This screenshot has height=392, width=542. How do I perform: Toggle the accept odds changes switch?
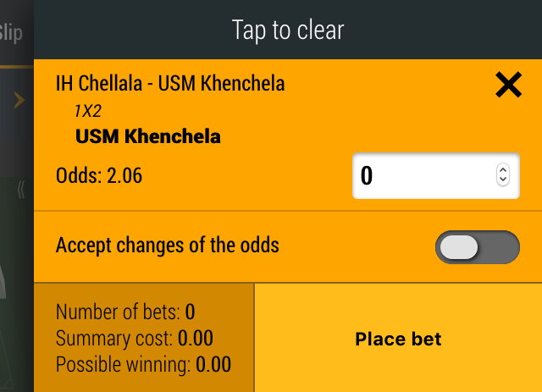tap(477, 247)
